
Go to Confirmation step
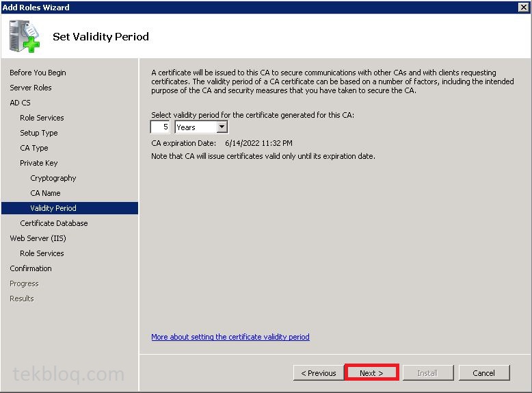coord(31,268)
